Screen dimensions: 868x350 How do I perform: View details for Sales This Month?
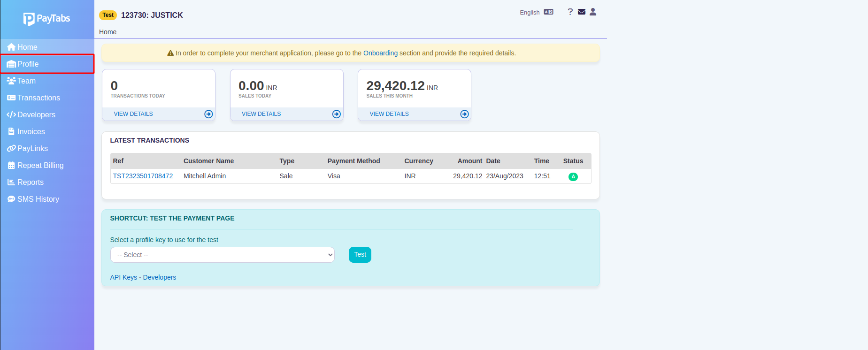point(389,114)
